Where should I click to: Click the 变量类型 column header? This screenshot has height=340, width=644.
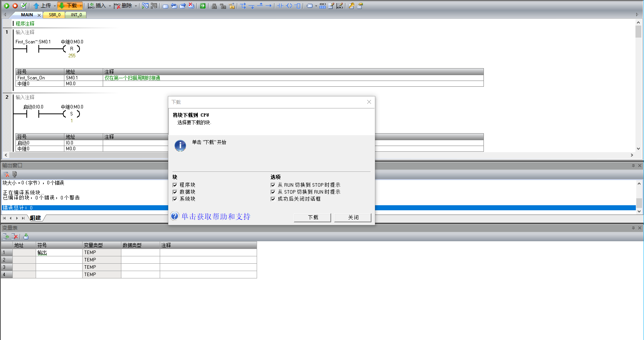pyautogui.click(x=102, y=245)
